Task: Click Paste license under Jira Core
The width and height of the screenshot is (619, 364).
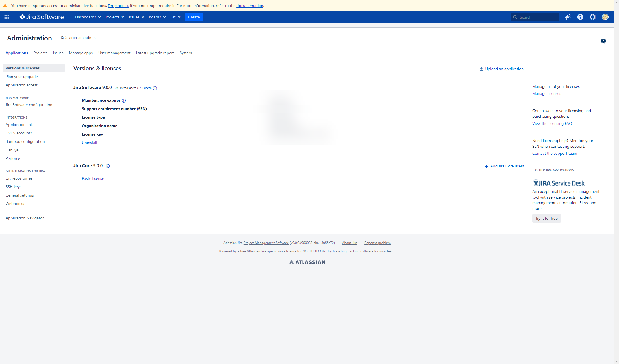Action: coord(93,178)
